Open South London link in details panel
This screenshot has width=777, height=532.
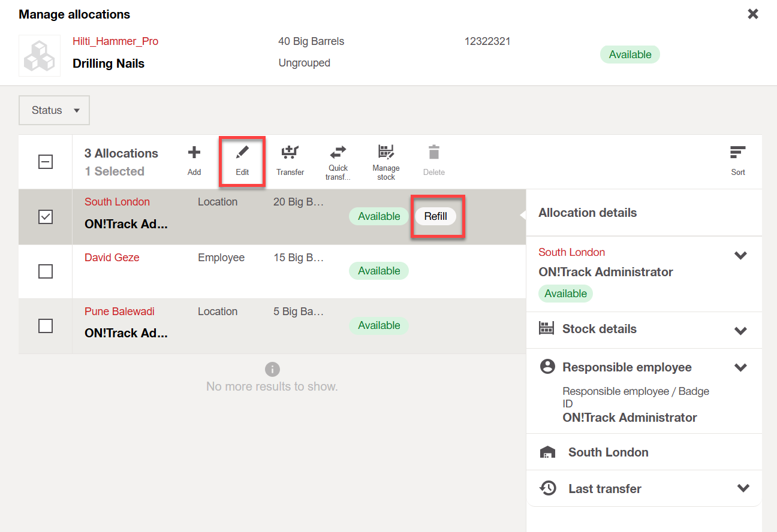click(x=572, y=252)
